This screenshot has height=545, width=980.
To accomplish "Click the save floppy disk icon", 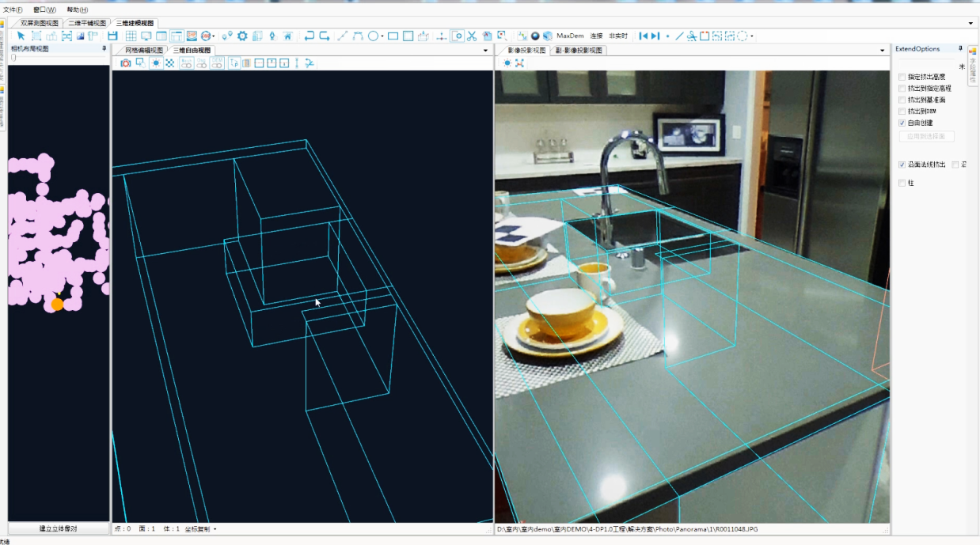I will [112, 36].
